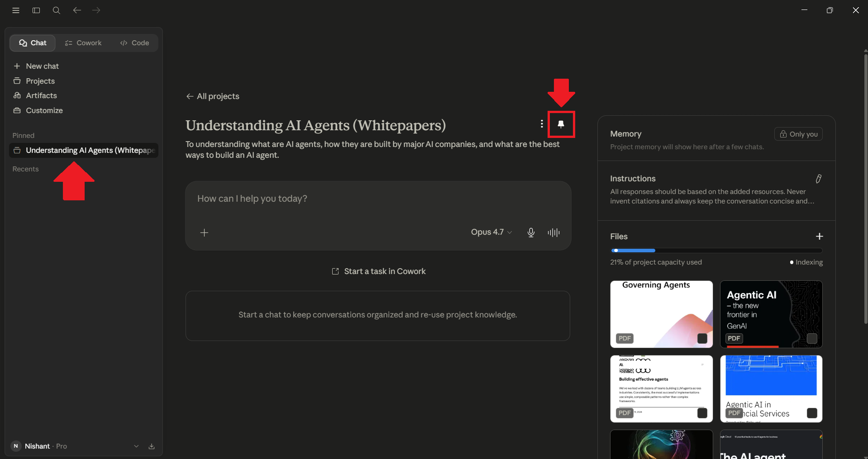
Task: Select the Agentic AI PDF checkbox
Action: tap(812, 338)
